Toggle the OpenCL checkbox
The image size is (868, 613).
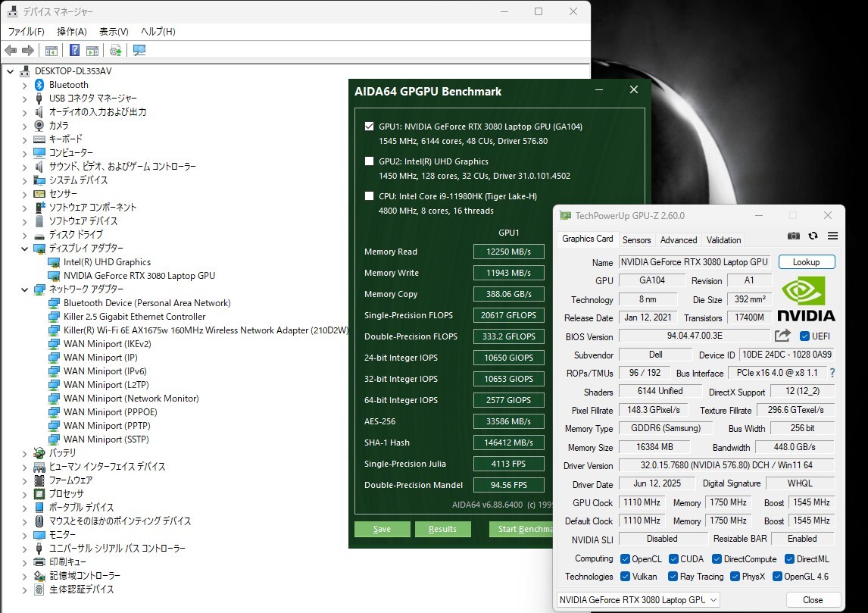[x=625, y=559]
